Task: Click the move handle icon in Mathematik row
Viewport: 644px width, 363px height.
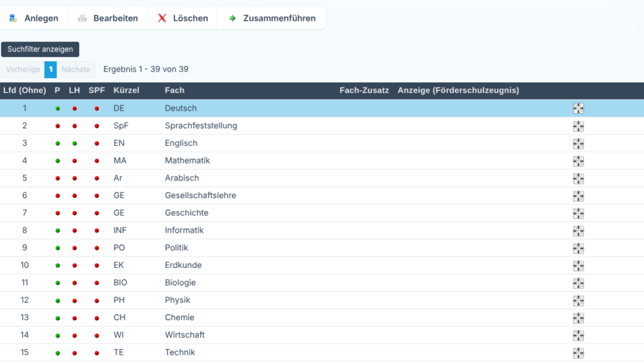Action: 579,161
